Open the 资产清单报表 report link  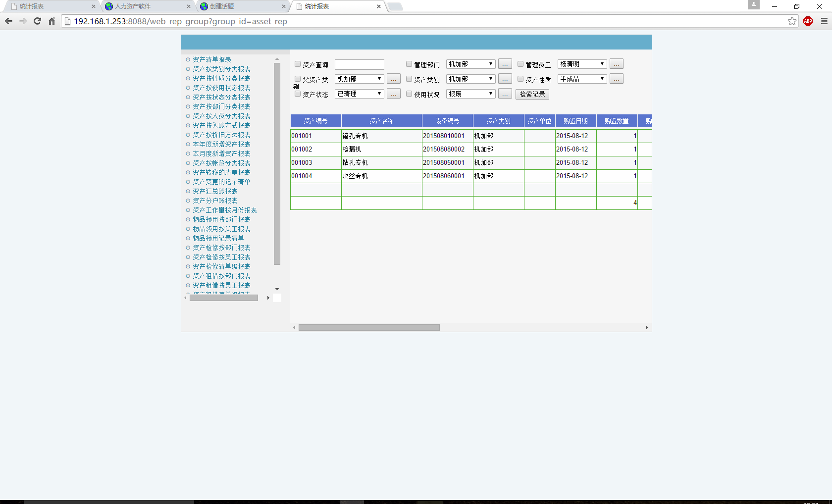click(211, 59)
